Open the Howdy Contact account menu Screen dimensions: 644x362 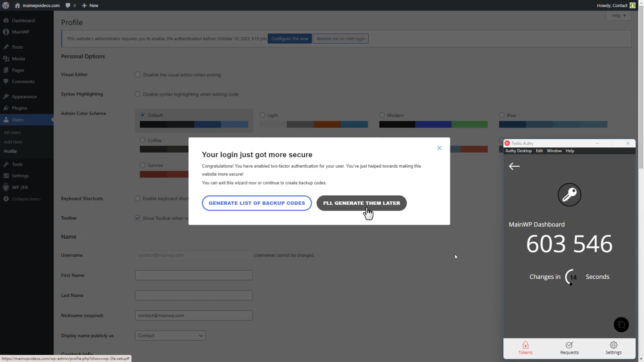pyautogui.click(x=615, y=5)
